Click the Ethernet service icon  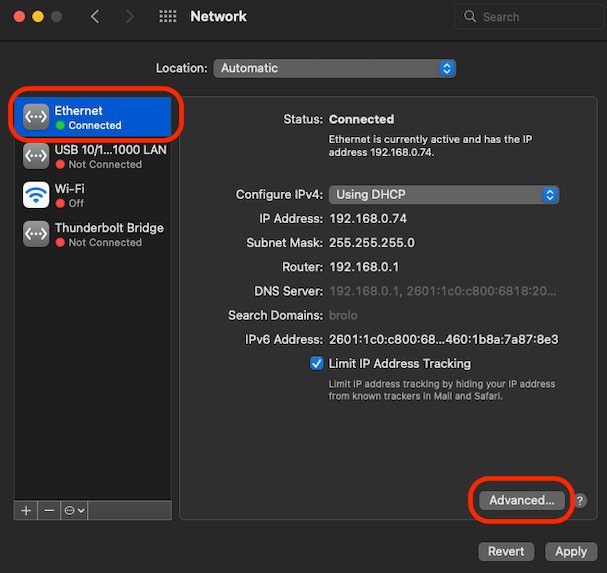click(36, 117)
